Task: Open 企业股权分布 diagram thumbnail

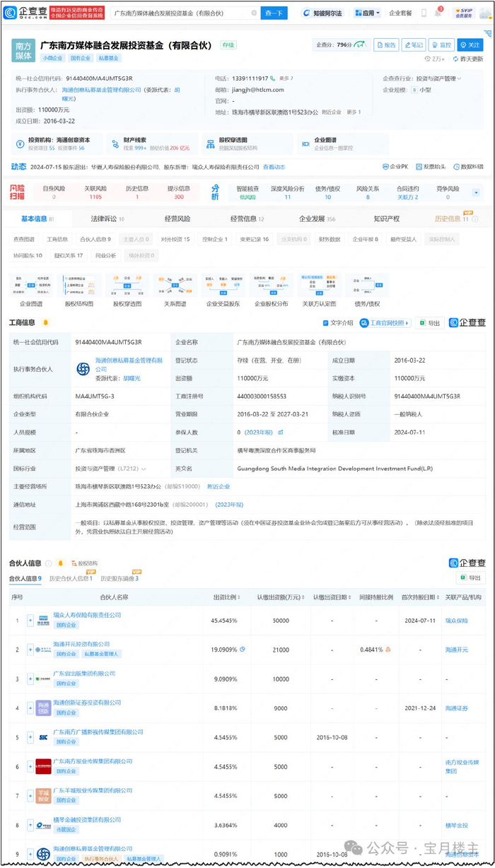Action: (x=271, y=286)
